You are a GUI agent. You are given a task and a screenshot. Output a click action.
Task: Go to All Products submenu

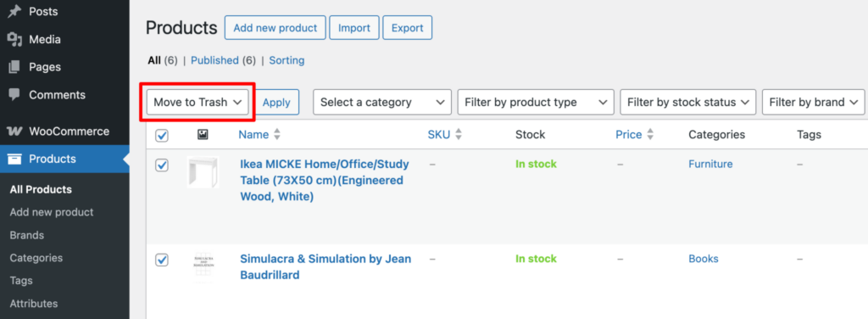(x=41, y=189)
